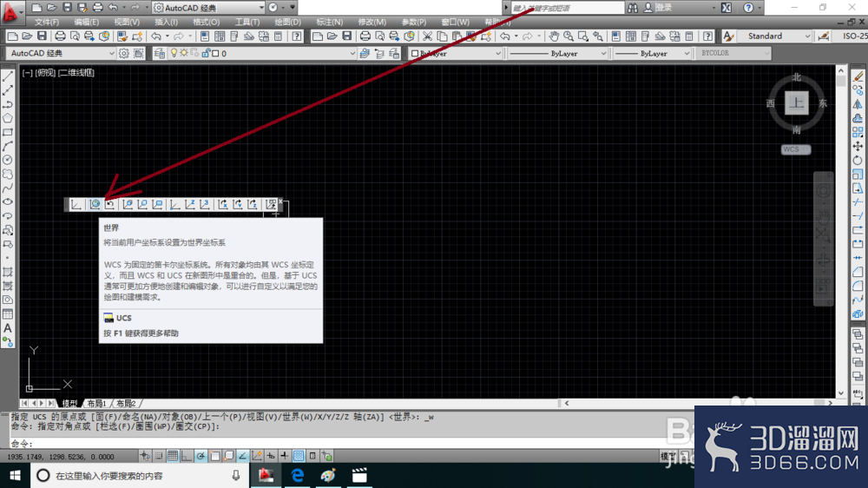Select the Rotate tool in Modify toolbar
The width and height of the screenshot is (868, 488).
858,160
